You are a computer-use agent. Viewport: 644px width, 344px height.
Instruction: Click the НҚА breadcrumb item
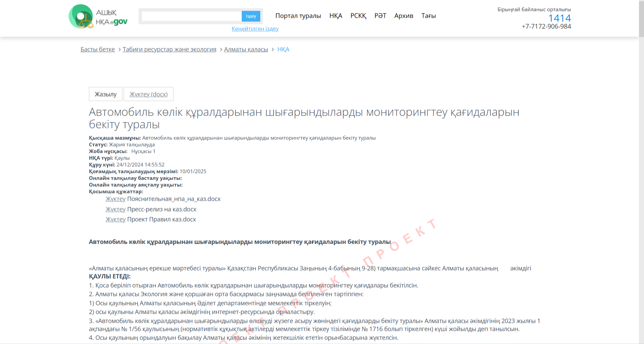pos(283,49)
